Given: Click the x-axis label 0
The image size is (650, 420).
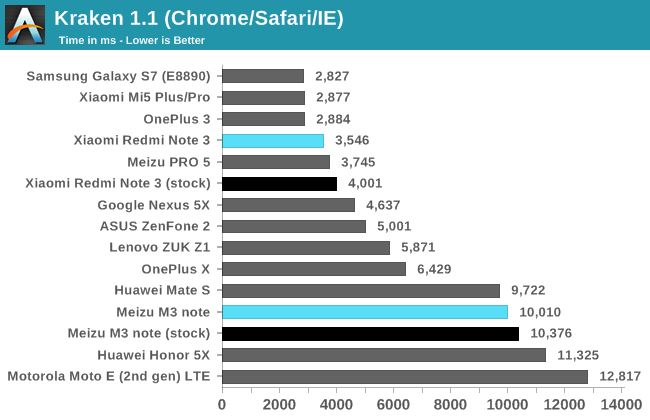Looking at the screenshot, I should pos(222,405).
